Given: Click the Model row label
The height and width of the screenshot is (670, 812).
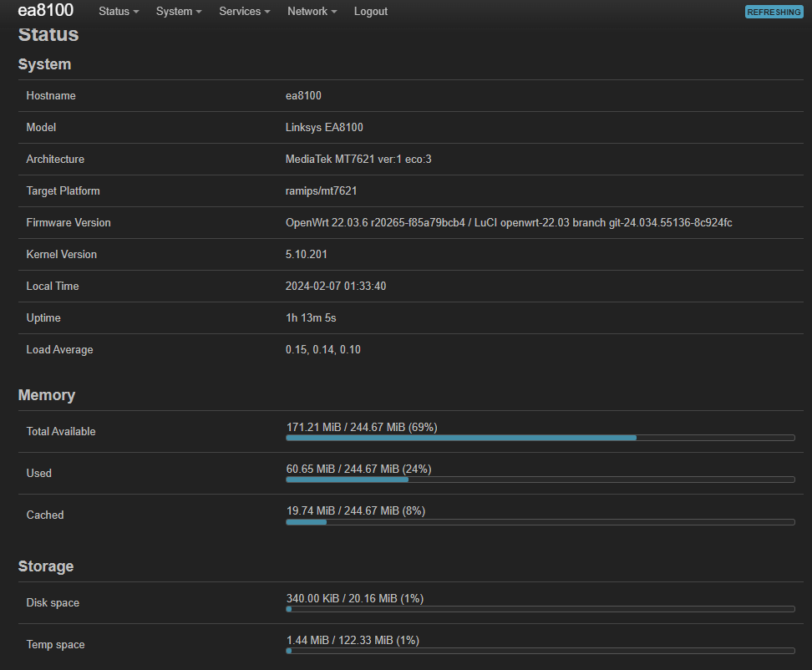Looking at the screenshot, I should pos(41,127).
